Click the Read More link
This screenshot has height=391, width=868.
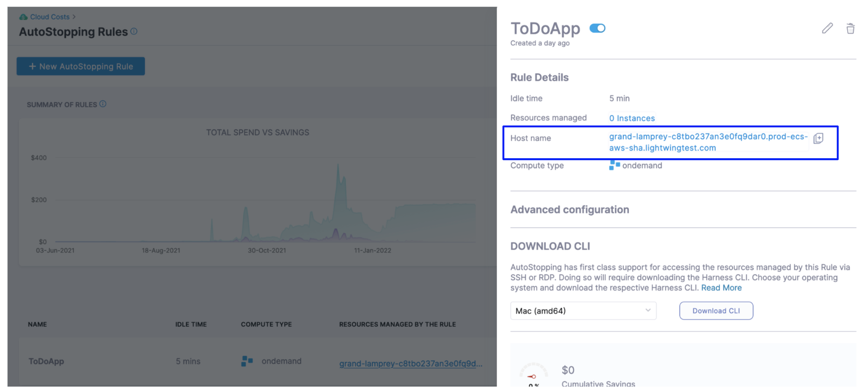coord(721,288)
